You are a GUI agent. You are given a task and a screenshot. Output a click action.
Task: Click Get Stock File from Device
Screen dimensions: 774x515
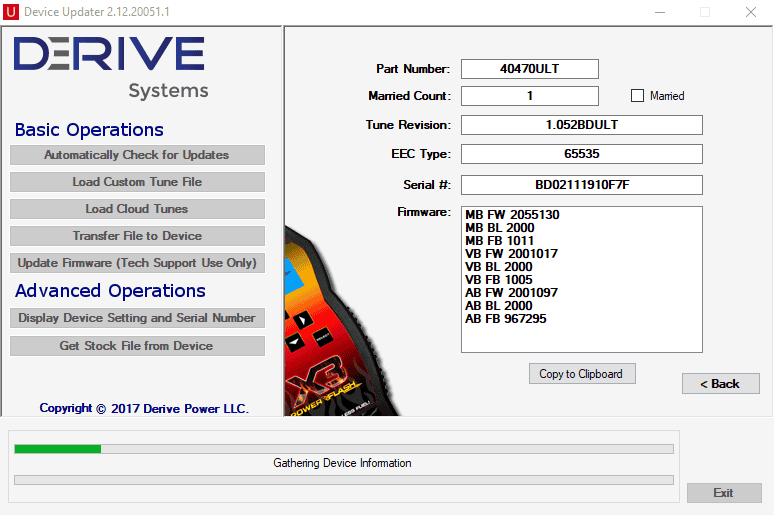pyautogui.click(x=137, y=346)
